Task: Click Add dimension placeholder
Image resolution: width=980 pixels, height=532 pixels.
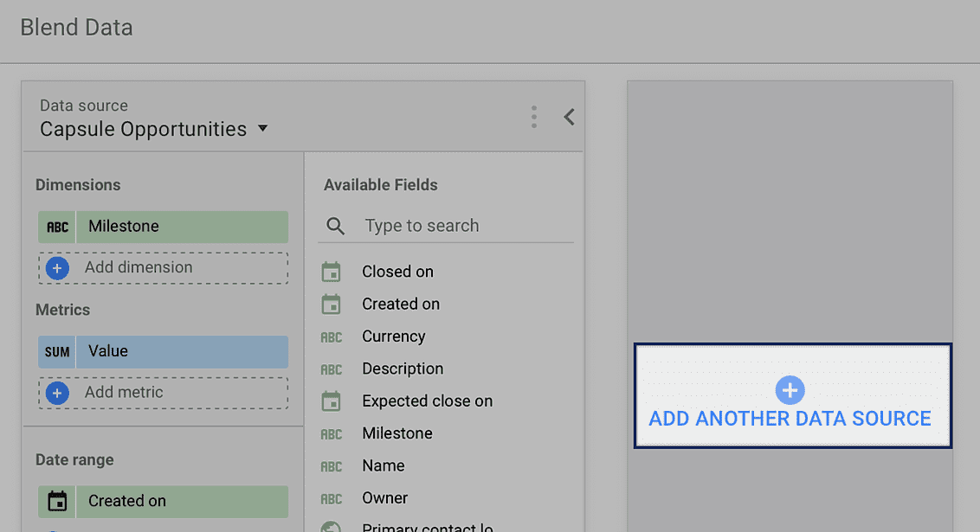Action: tap(163, 268)
